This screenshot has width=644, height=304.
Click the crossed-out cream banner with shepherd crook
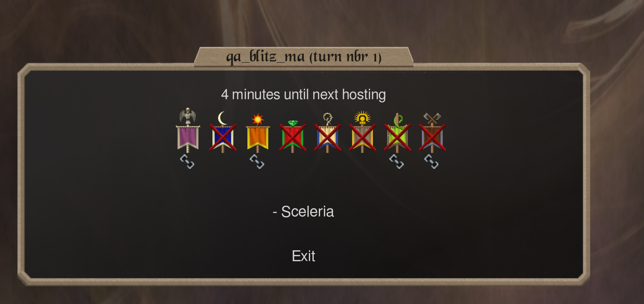coord(327,132)
